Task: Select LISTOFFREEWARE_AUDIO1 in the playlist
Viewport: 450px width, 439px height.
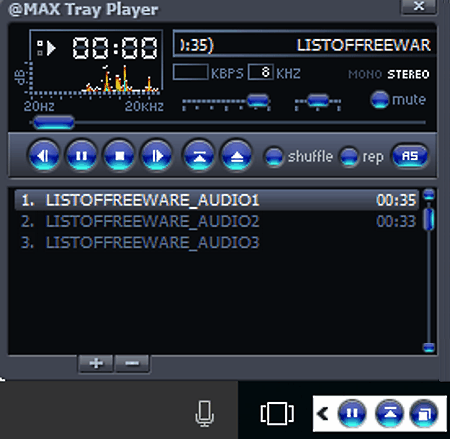Action: pyautogui.click(x=217, y=200)
